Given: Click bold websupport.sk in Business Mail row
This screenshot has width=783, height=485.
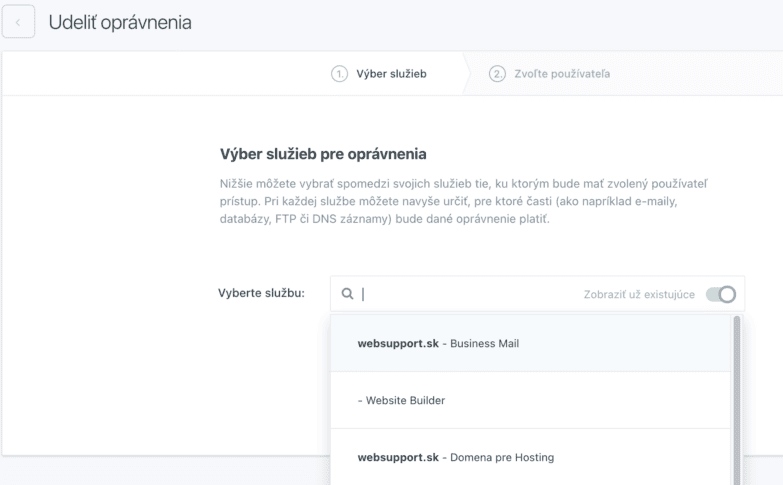Looking at the screenshot, I should pos(399,343).
